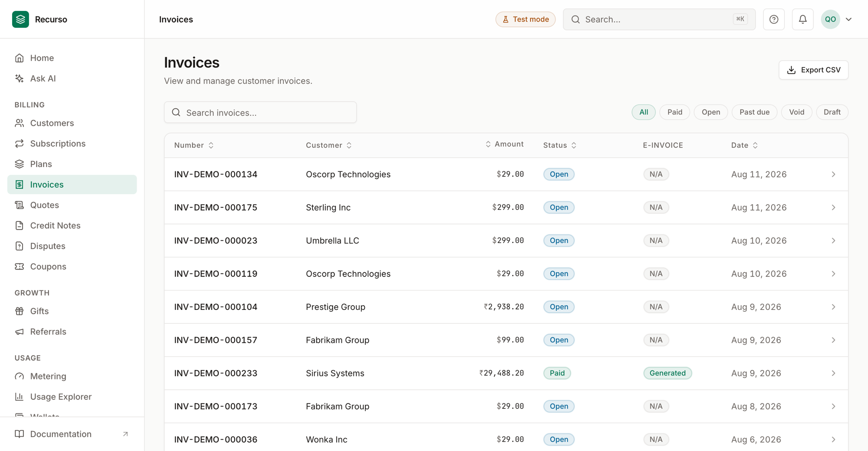Click the external link arrow beside Documentation
The height and width of the screenshot is (451, 868).
pyautogui.click(x=125, y=434)
